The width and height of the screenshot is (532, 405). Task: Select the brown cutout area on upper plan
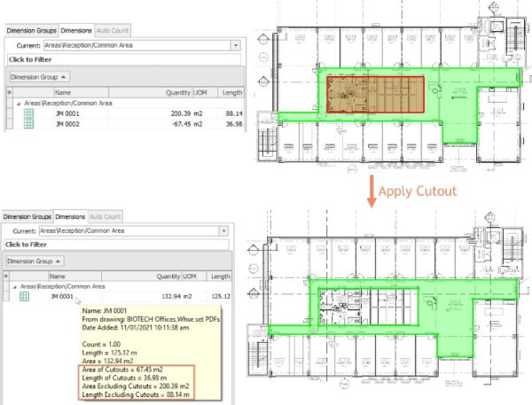tap(375, 95)
